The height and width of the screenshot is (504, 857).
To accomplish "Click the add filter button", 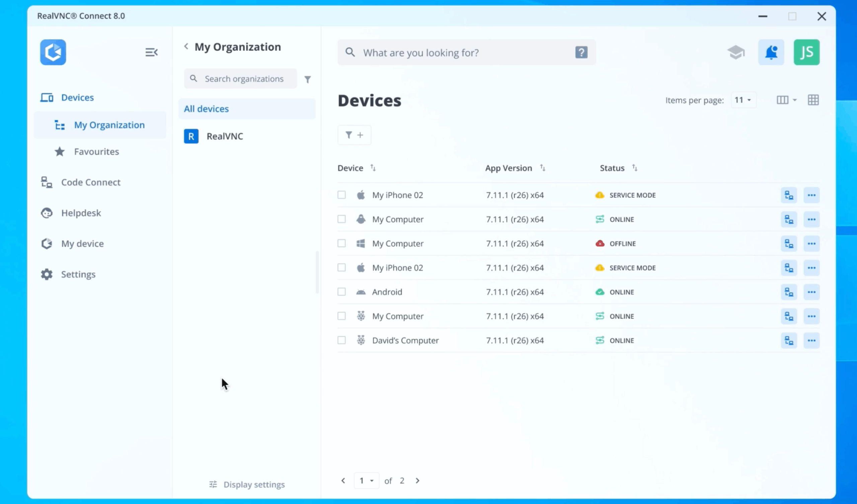I will (354, 135).
